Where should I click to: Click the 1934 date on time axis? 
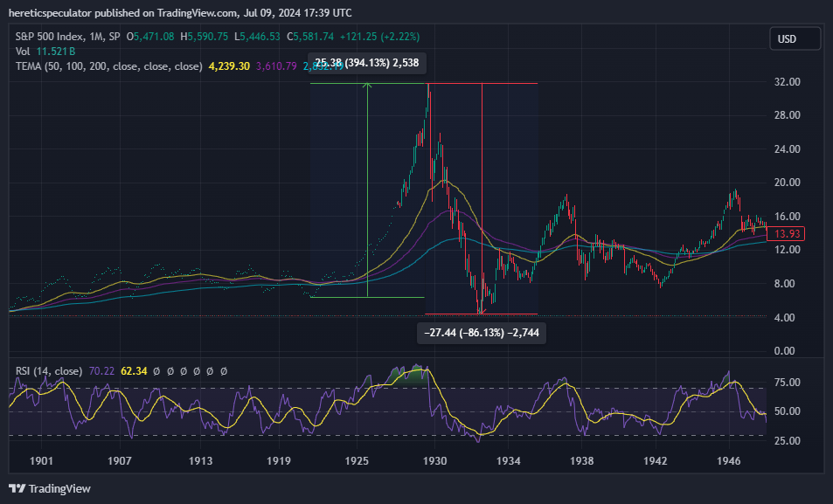pyautogui.click(x=509, y=461)
